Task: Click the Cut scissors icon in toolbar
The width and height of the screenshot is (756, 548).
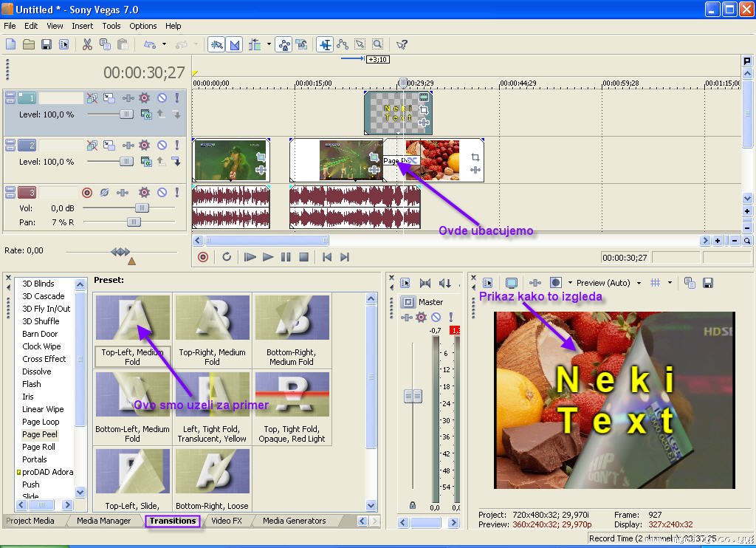Action: pos(87,44)
